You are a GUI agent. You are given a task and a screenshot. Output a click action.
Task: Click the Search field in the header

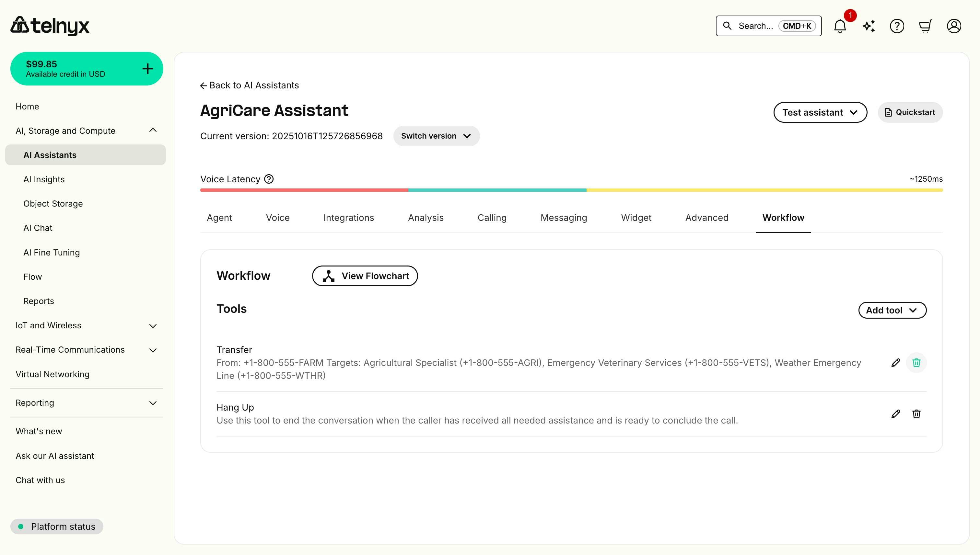click(x=768, y=26)
